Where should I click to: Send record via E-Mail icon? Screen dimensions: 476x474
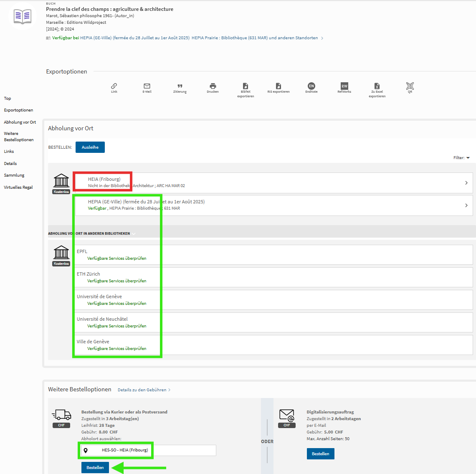pos(147,86)
